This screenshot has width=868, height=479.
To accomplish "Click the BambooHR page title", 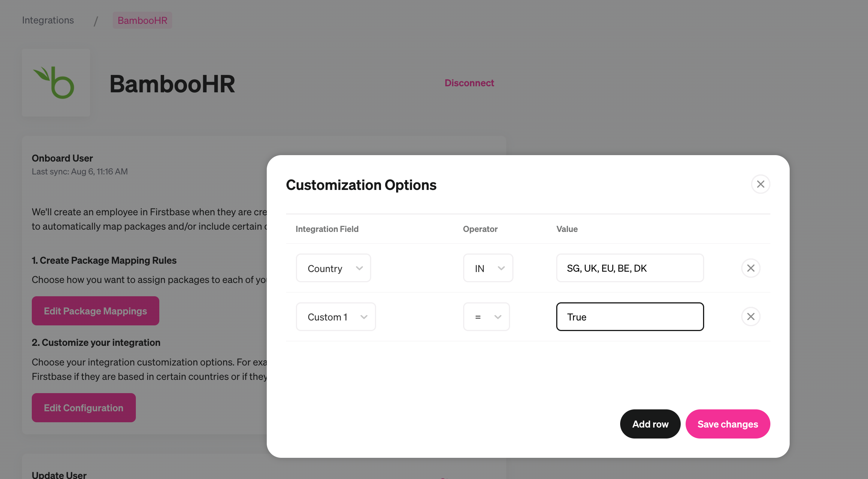I will click(172, 84).
